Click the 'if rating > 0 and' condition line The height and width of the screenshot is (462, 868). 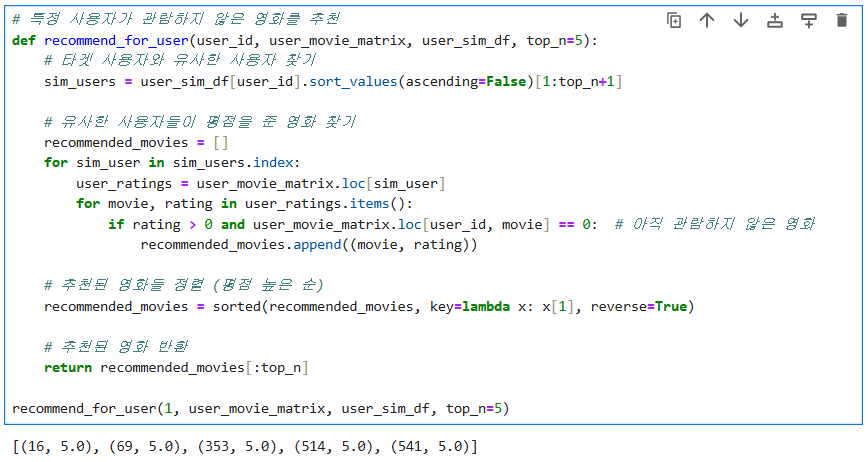pyautogui.click(x=353, y=224)
